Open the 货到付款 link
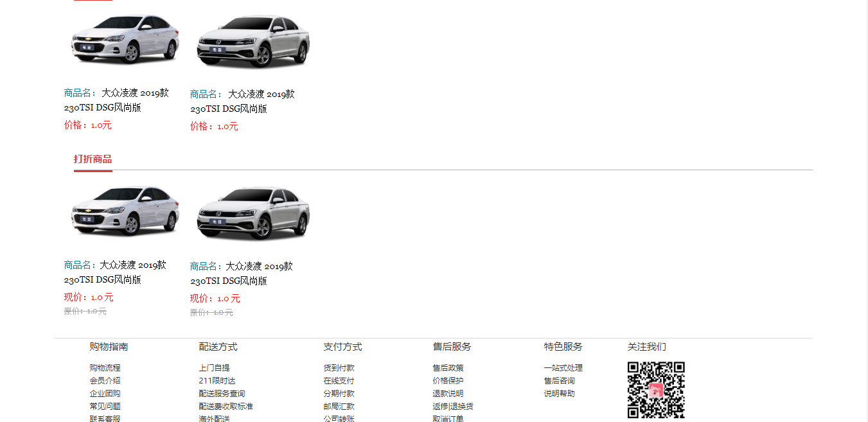Screen dimensions: 868x422 click(x=339, y=368)
